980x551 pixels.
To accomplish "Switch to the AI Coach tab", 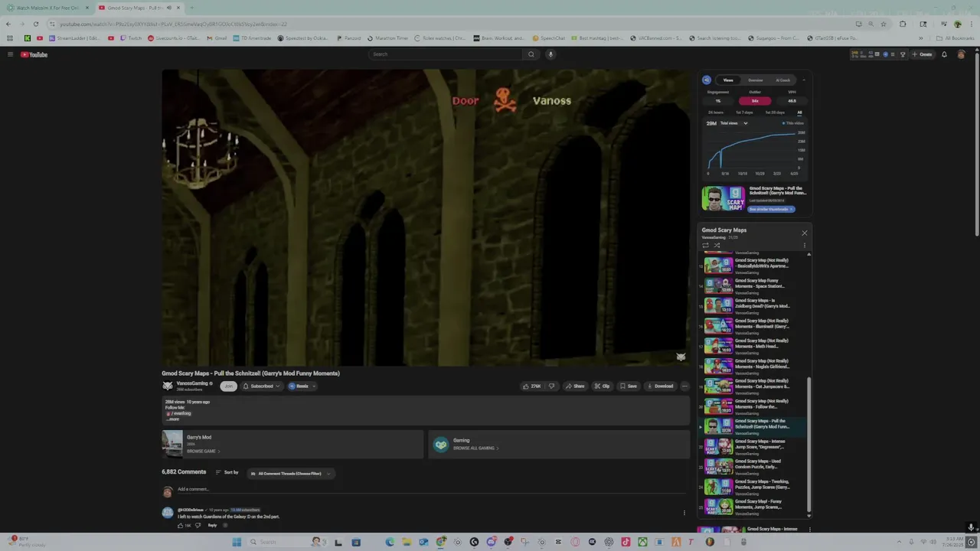I will coord(782,80).
